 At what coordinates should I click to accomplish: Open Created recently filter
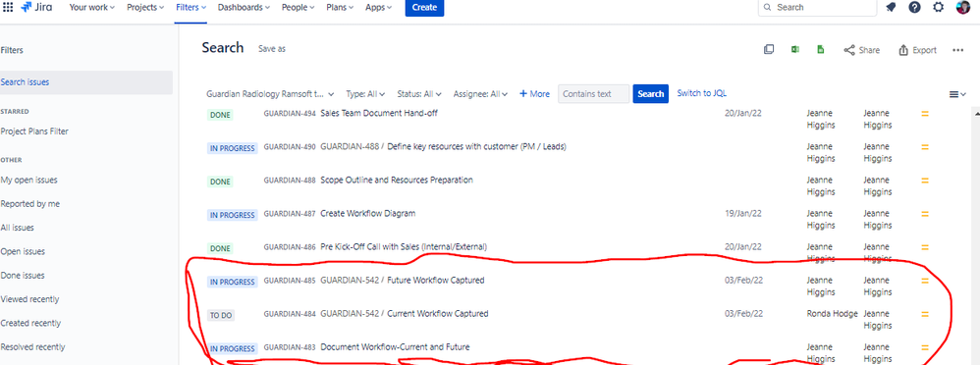(30, 324)
